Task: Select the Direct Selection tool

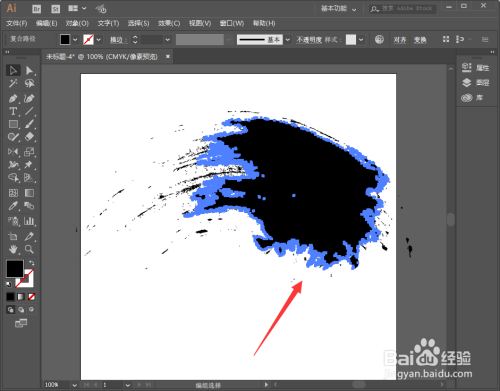Action: (x=29, y=70)
